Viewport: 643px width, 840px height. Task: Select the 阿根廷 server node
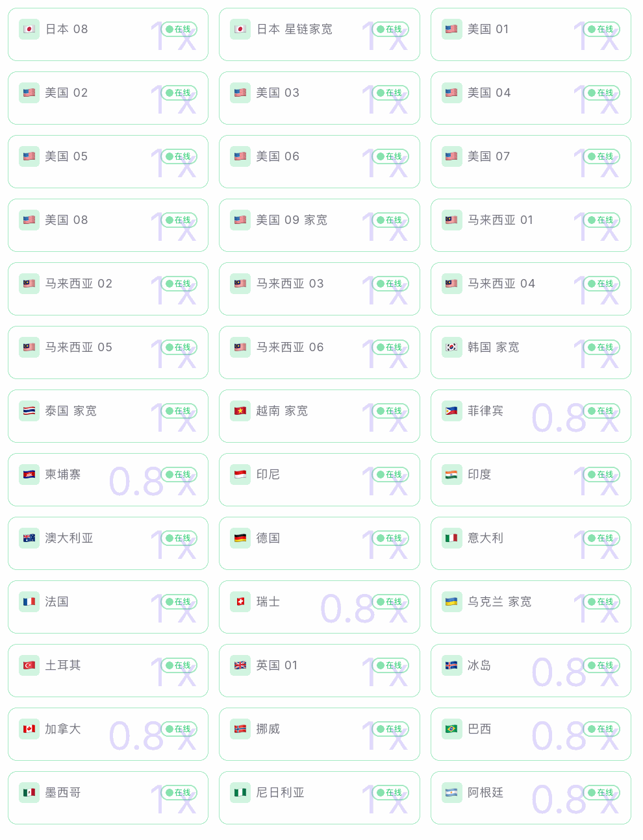coord(531,798)
